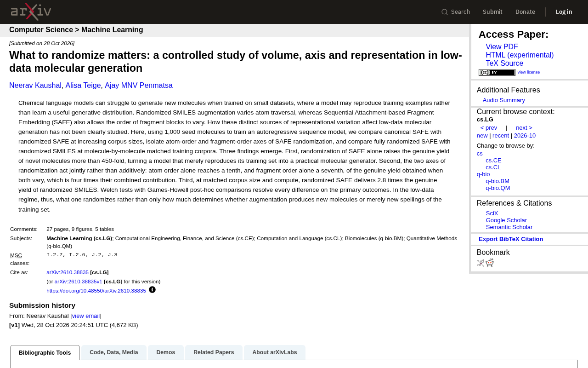Switch to the About arXivLabs tab
This screenshot has width=588, height=368.
pyautogui.click(x=275, y=352)
